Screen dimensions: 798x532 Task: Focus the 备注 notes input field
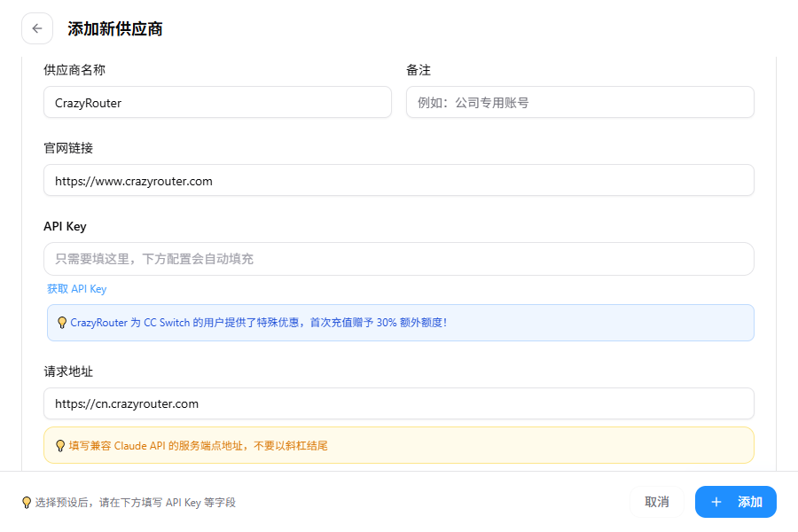coord(580,102)
